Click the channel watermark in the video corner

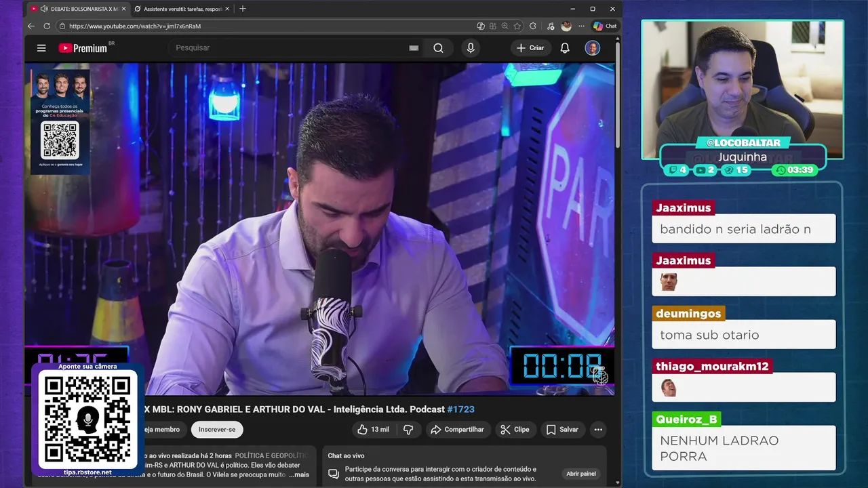click(599, 375)
